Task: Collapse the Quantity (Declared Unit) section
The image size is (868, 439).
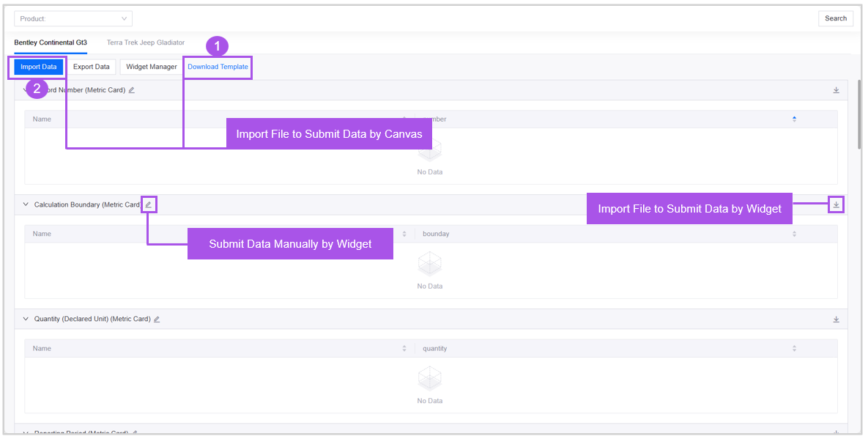Action: pos(26,320)
